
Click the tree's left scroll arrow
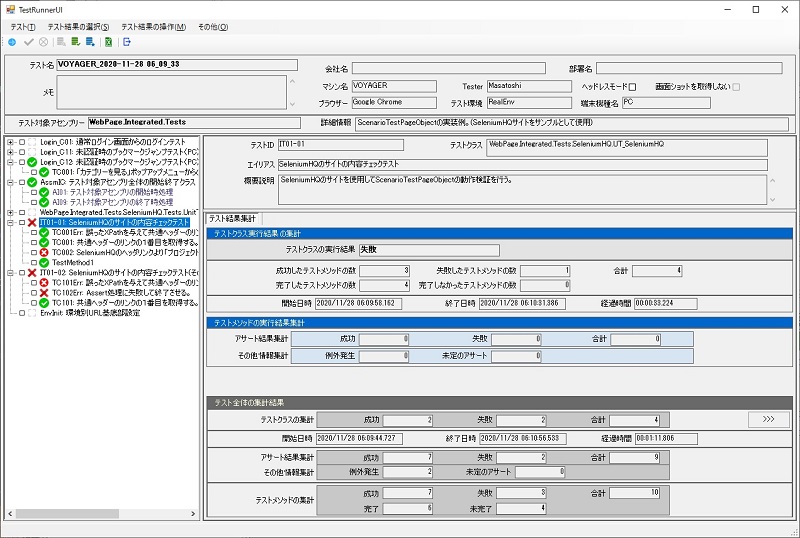(10, 513)
